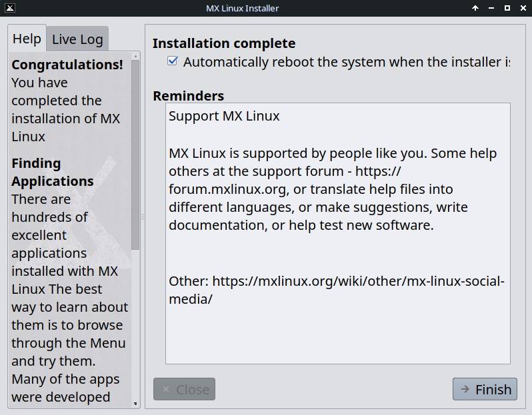
Task: Click scroll-down arrow at bottom of Help panel
Action: coord(135,403)
